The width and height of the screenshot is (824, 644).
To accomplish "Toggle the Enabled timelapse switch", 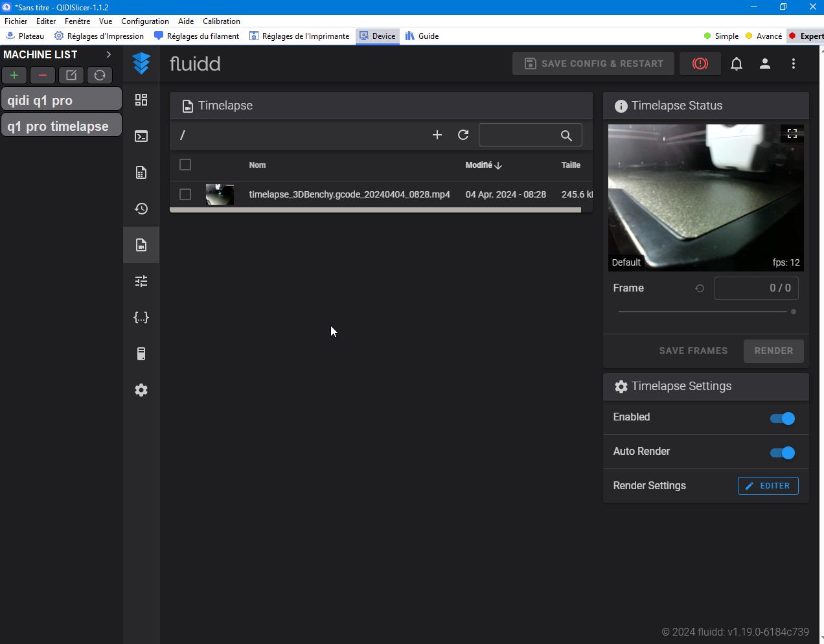I will pos(783,419).
